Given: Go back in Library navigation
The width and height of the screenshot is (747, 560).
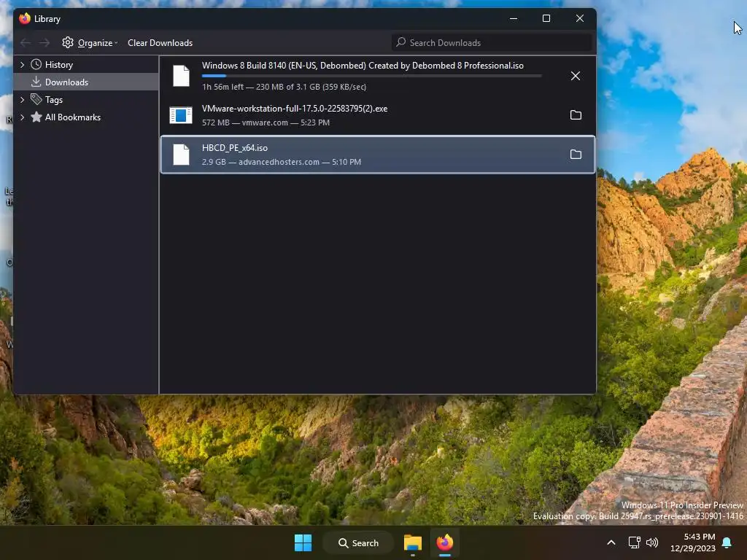Looking at the screenshot, I should point(26,43).
